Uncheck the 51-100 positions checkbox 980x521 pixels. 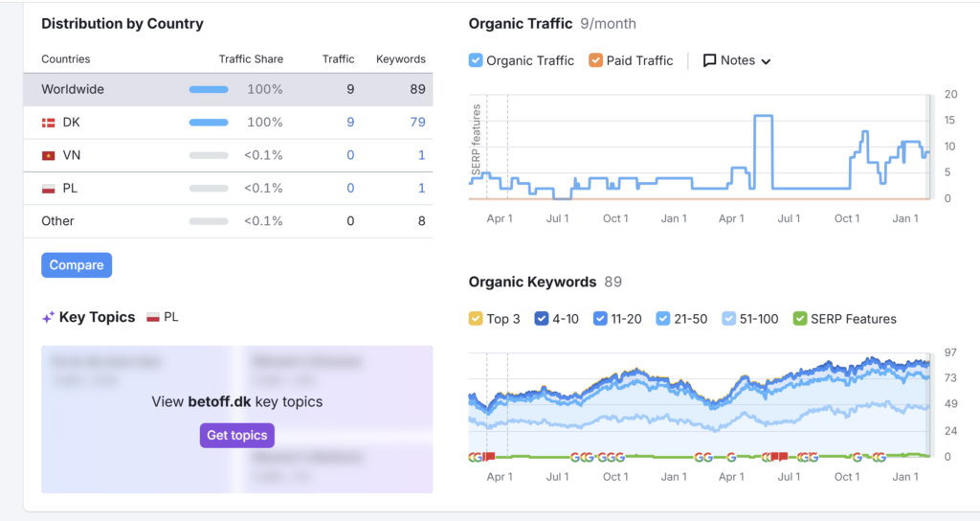[730, 318]
